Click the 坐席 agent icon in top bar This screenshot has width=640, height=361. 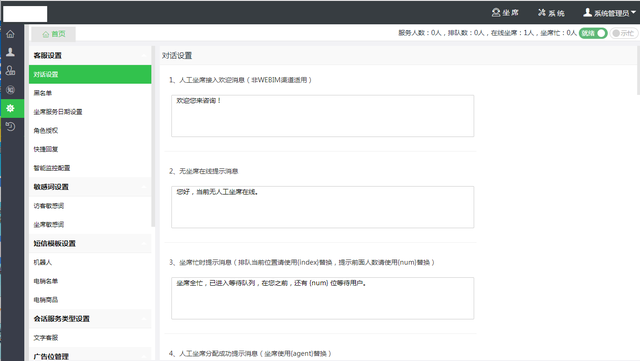click(x=505, y=13)
